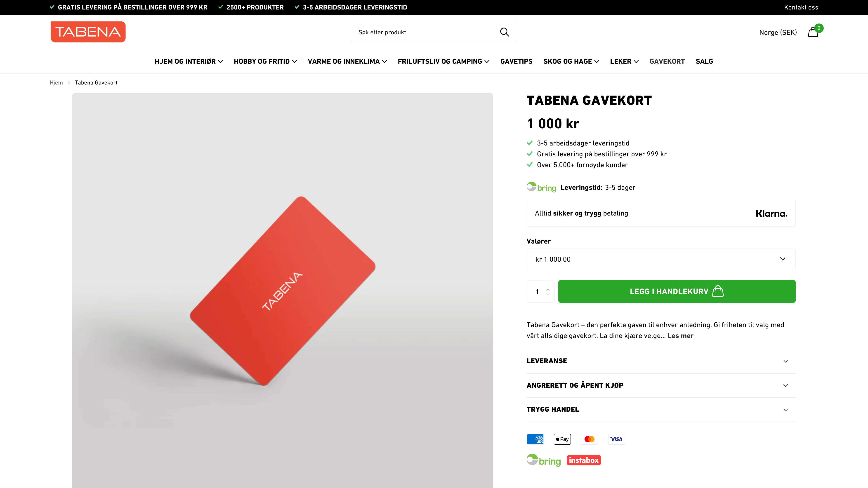Increase quantity with the stepper arrow
This screenshot has width=868, height=488.
548,289
